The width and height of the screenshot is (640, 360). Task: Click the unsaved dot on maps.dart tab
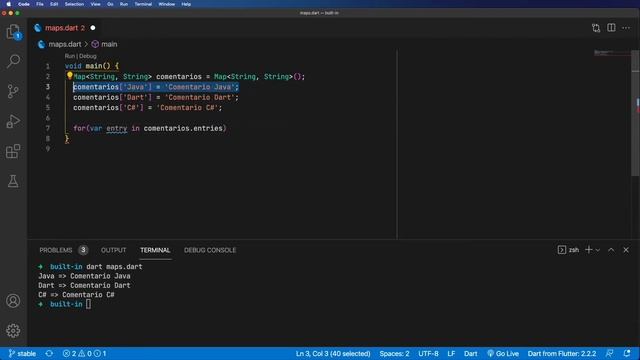tap(93, 28)
